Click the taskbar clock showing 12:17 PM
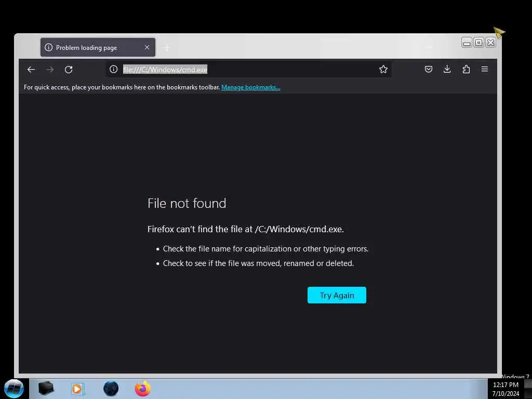This screenshot has width=532, height=399. [x=506, y=389]
